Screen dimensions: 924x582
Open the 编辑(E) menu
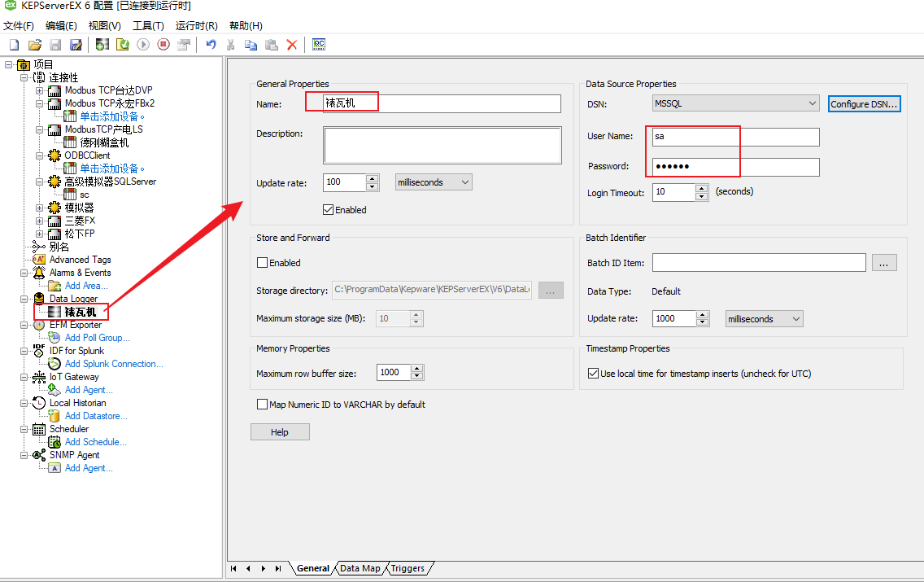(x=61, y=26)
